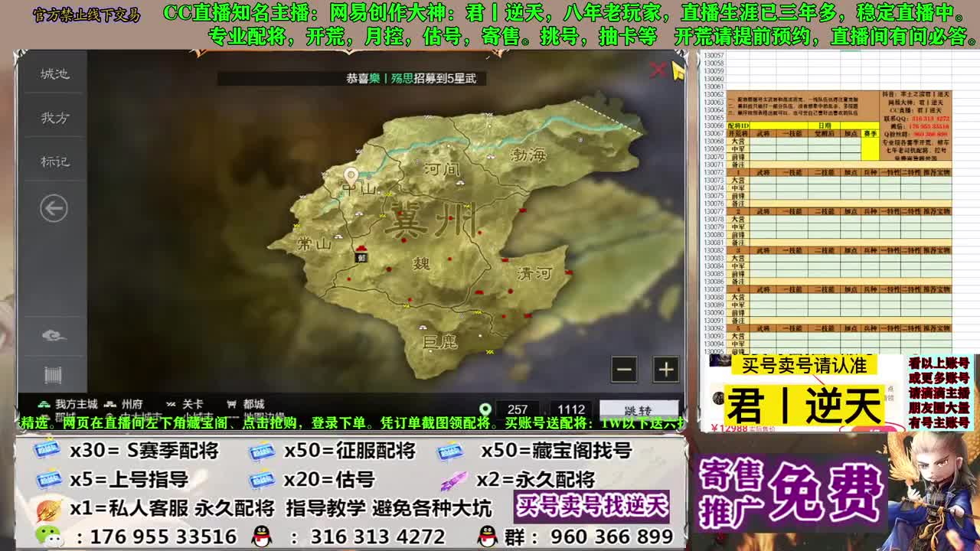Screen dimensions: 980x551
Task: Switch to the 我方 tab
Action: [x=54, y=118]
